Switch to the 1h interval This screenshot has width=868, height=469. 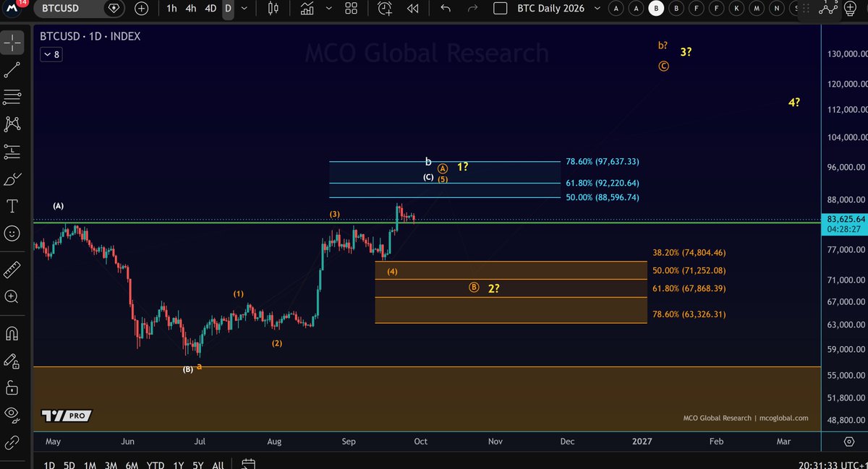[x=172, y=9]
